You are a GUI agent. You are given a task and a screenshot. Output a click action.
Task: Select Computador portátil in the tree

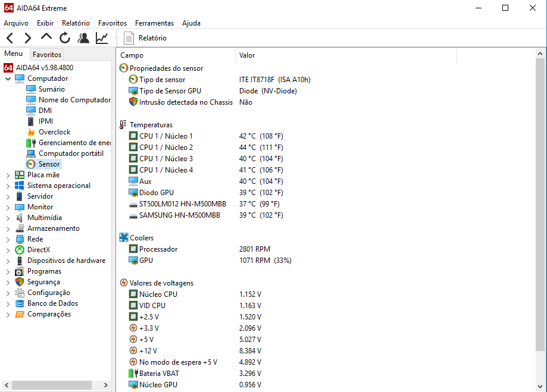(71, 153)
